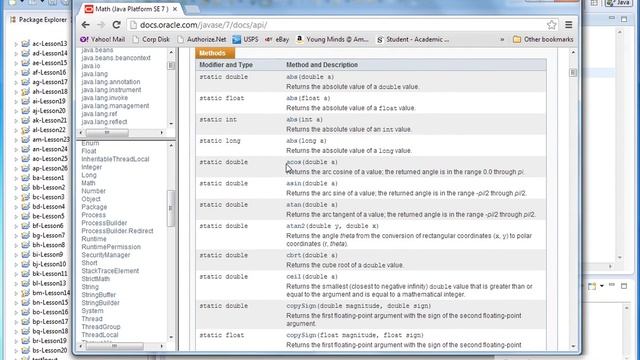Expand the ba-Lesson1 project
This screenshot has height=360, width=640.
(16, 178)
